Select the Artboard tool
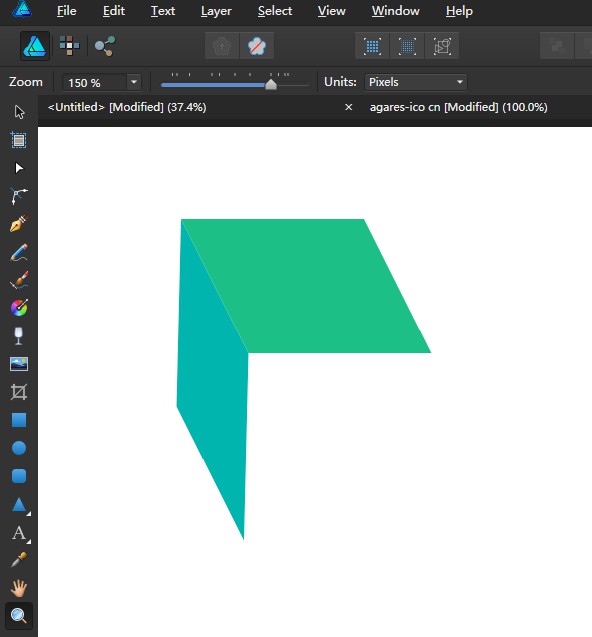 [x=19, y=140]
